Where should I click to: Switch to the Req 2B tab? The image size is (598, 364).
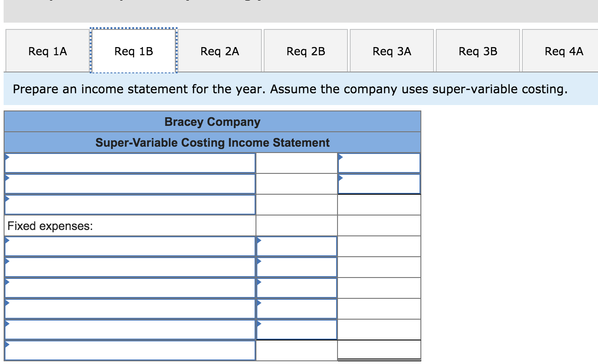[306, 51]
